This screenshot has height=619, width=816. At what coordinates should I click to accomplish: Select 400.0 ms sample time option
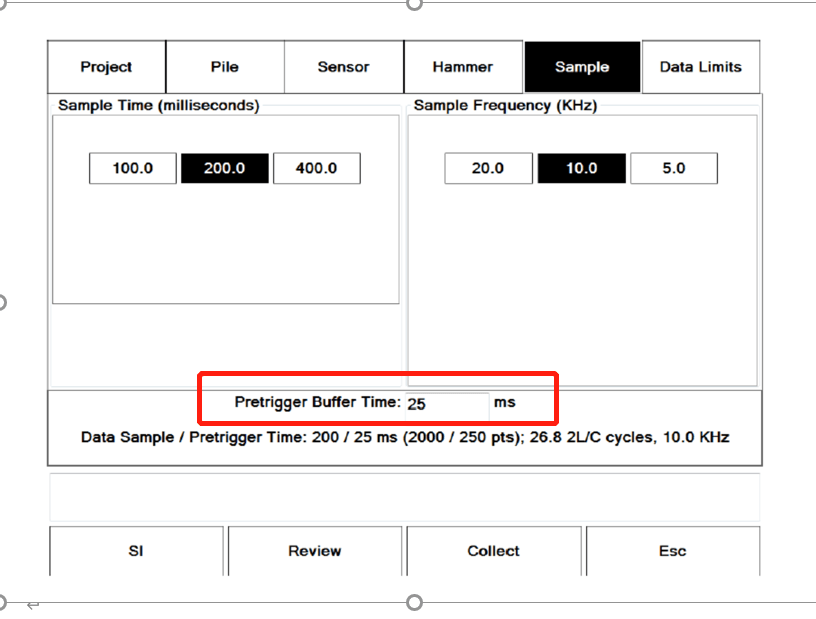[316, 168]
